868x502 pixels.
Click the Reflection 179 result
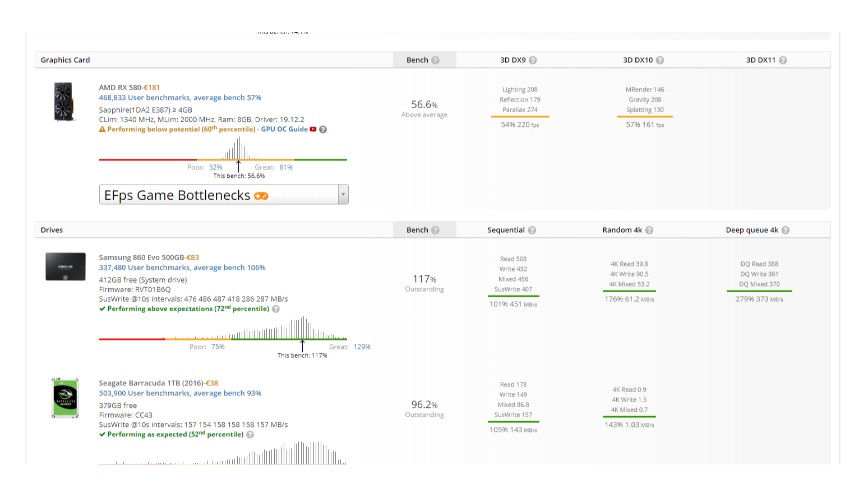tap(520, 100)
